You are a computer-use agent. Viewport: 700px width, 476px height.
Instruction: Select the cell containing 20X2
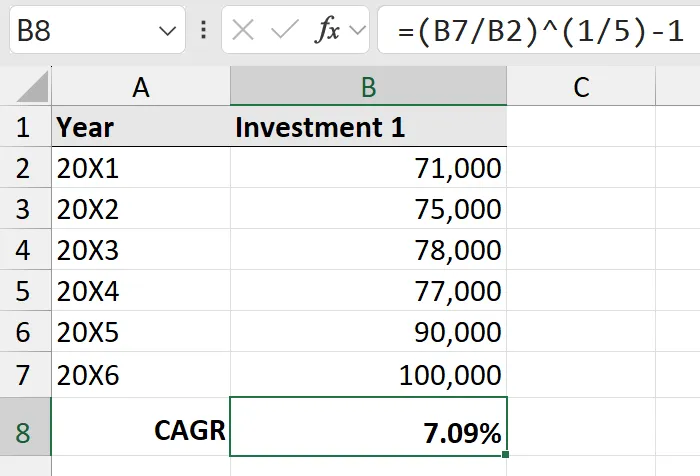tap(141, 209)
